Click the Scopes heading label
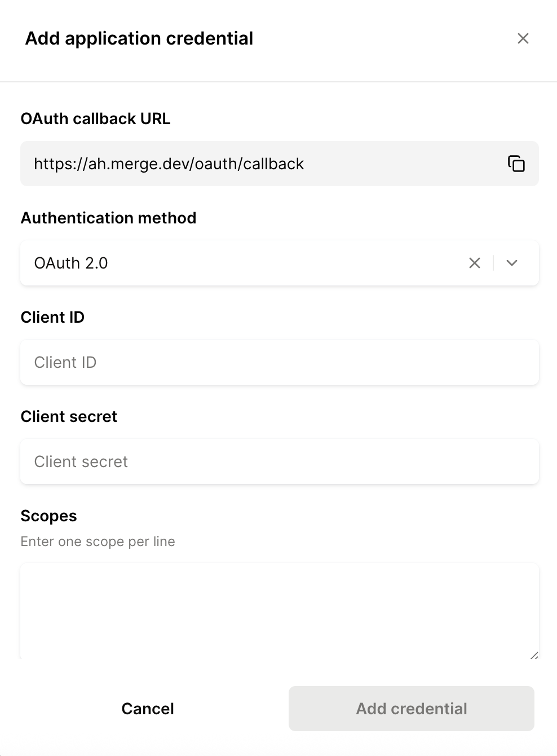Screen dimensions: 557x756 48,516
